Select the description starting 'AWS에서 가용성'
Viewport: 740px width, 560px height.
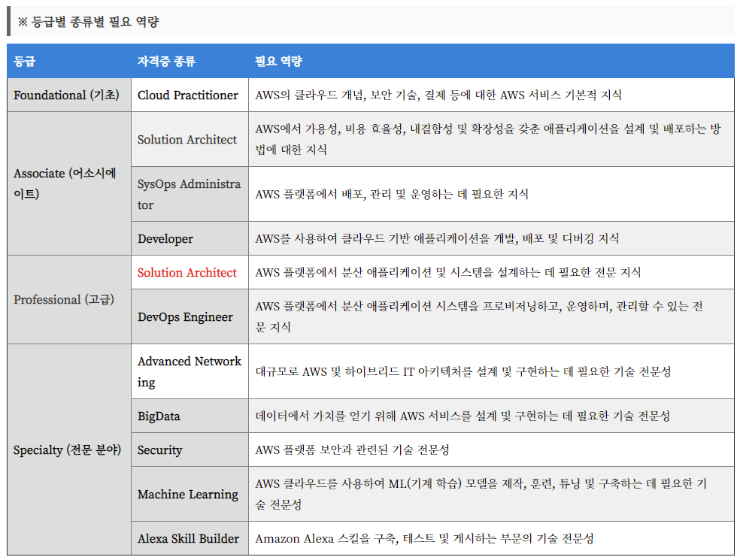(487, 139)
